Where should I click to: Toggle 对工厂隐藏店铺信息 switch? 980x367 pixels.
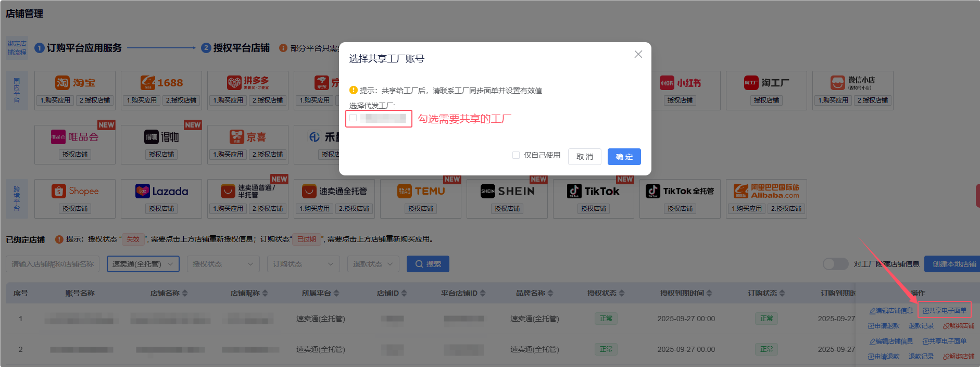click(x=835, y=264)
